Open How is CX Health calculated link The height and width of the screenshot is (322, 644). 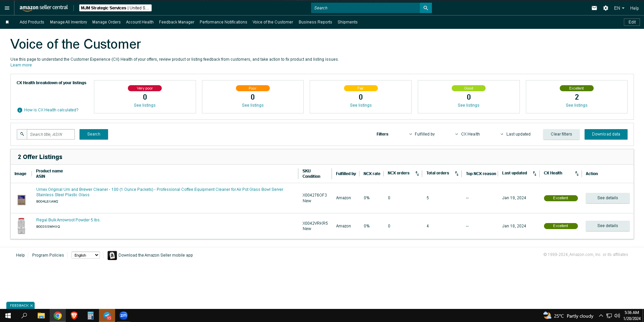coord(51,110)
